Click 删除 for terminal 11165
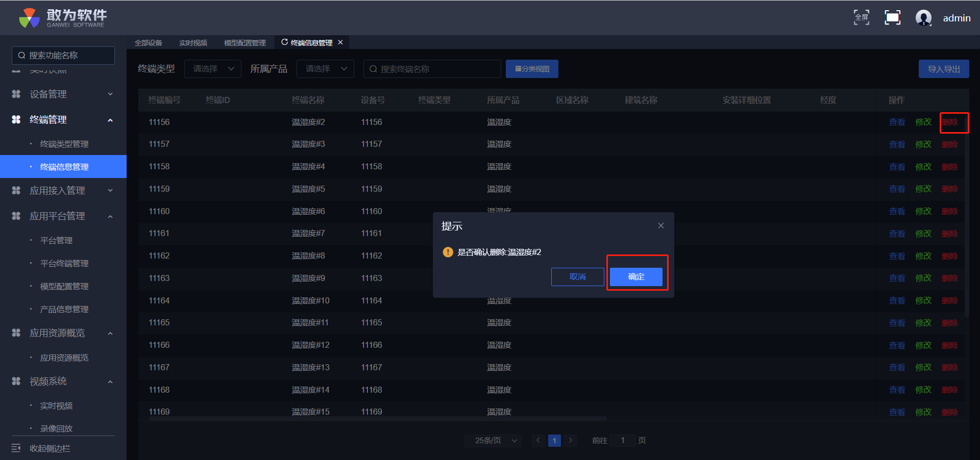Viewport: 980px width, 460px height. tap(950, 323)
